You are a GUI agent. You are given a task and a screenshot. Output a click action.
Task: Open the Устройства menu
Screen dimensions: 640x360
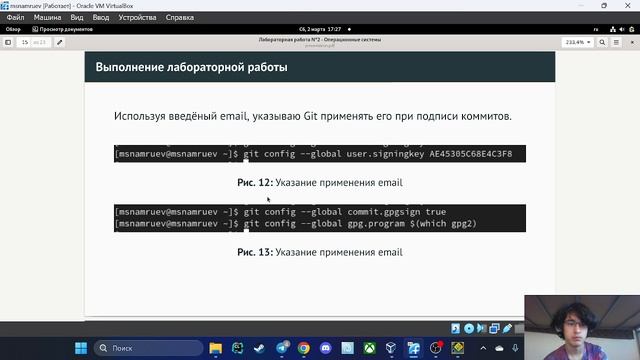click(138, 18)
